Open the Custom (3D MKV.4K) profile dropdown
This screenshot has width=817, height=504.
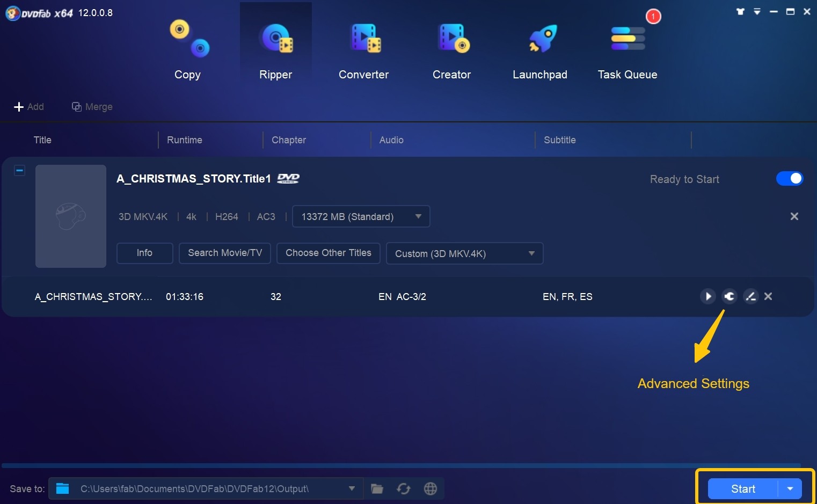pyautogui.click(x=464, y=253)
